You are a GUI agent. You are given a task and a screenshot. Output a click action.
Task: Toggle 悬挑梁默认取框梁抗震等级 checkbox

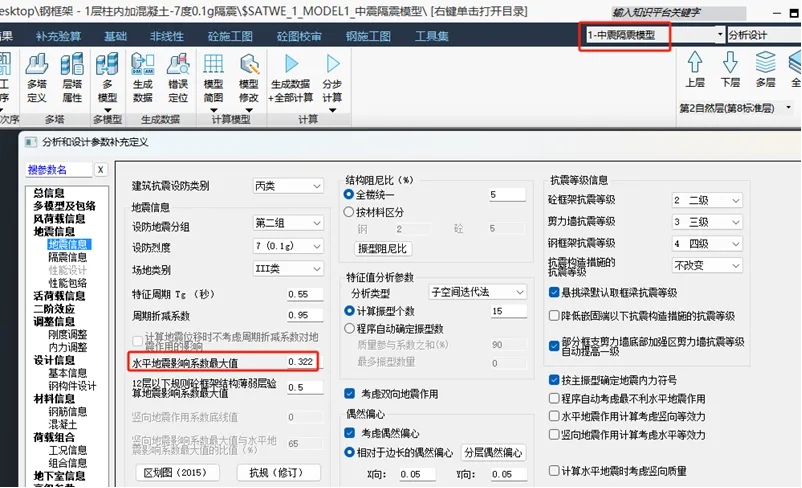click(554, 292)
